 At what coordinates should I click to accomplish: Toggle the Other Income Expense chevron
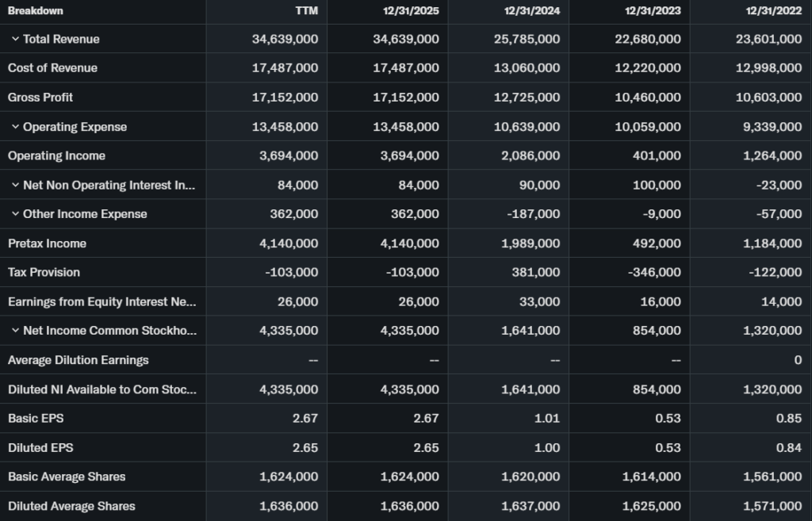tap(15, 214)
